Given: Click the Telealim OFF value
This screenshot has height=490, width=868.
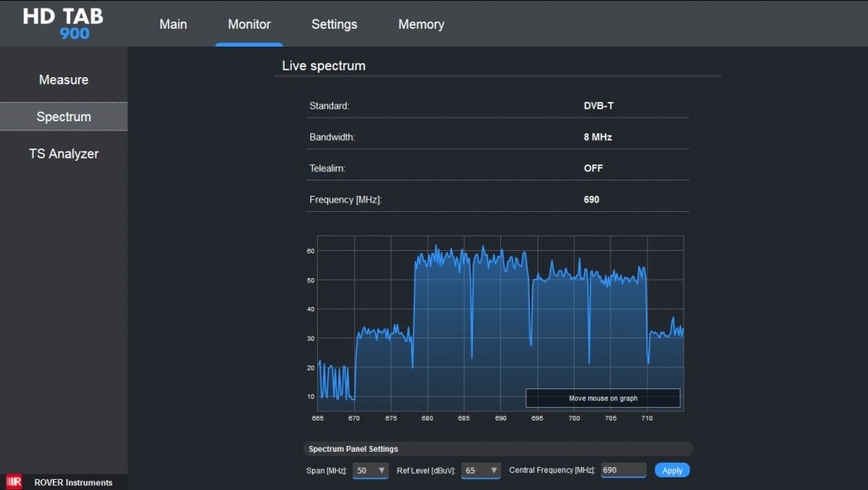Looking at the screenshot, I should click(593, 169).
